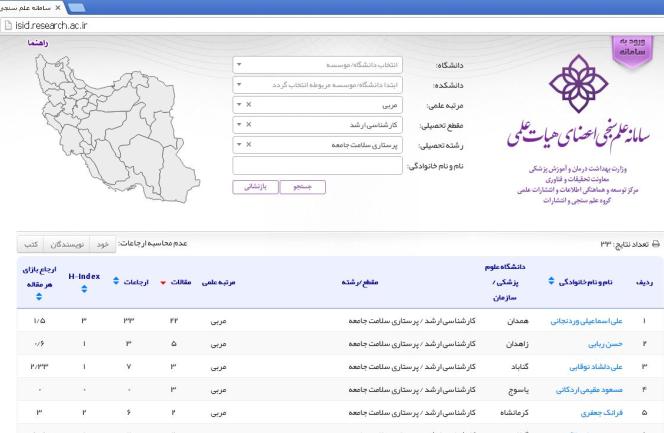Image resolution: width=664 pixels, height=433 pixels.
Task: Sort by H-Index using its arrows
Action: point(84,289)
